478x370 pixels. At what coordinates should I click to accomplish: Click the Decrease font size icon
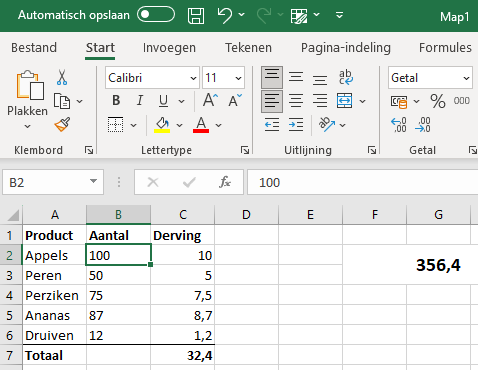pyautogui.click(x=235, y=100)
